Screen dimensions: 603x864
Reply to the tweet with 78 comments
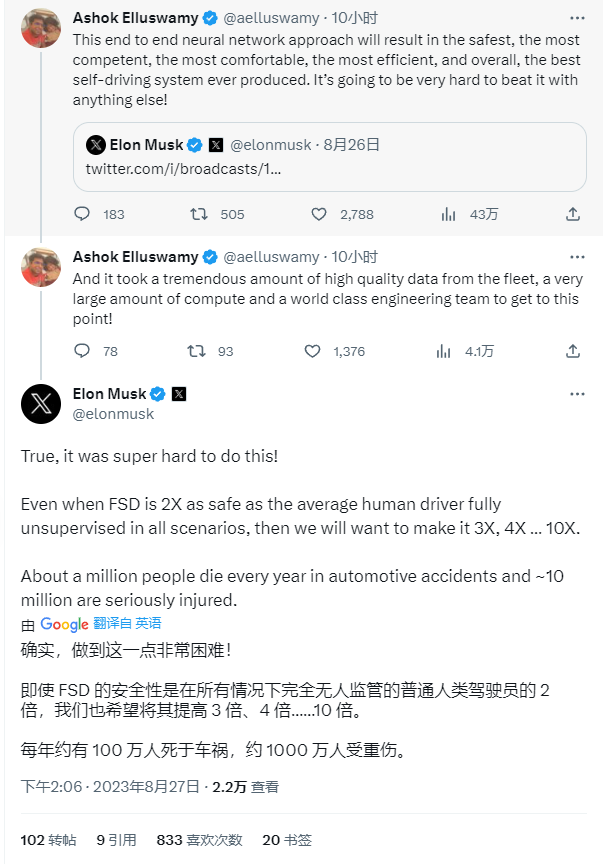pos(83,351)
